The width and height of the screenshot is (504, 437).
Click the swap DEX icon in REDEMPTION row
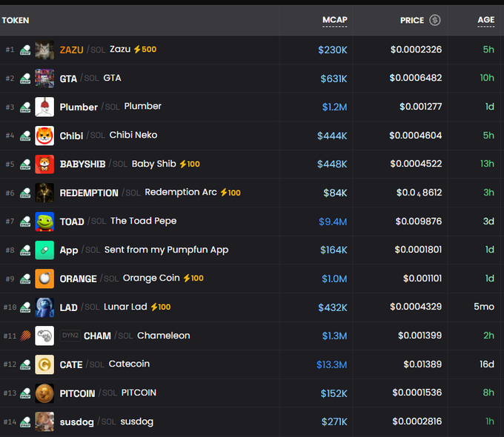(x=25, y=193)
